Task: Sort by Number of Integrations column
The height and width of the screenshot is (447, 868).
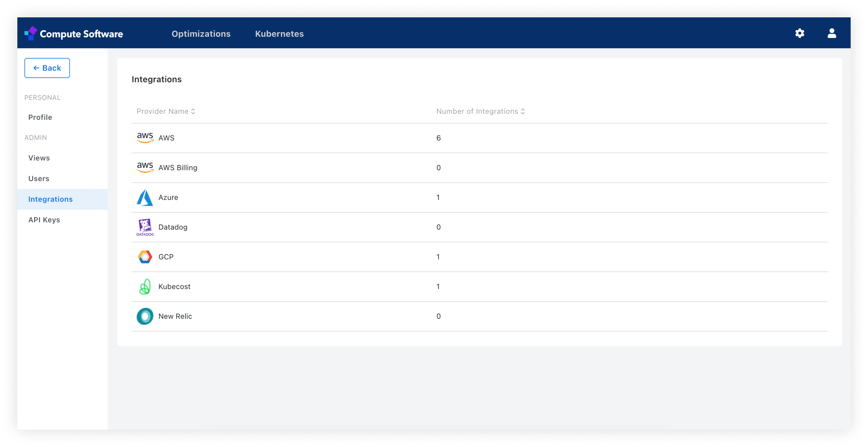Action: pos(481,111)
